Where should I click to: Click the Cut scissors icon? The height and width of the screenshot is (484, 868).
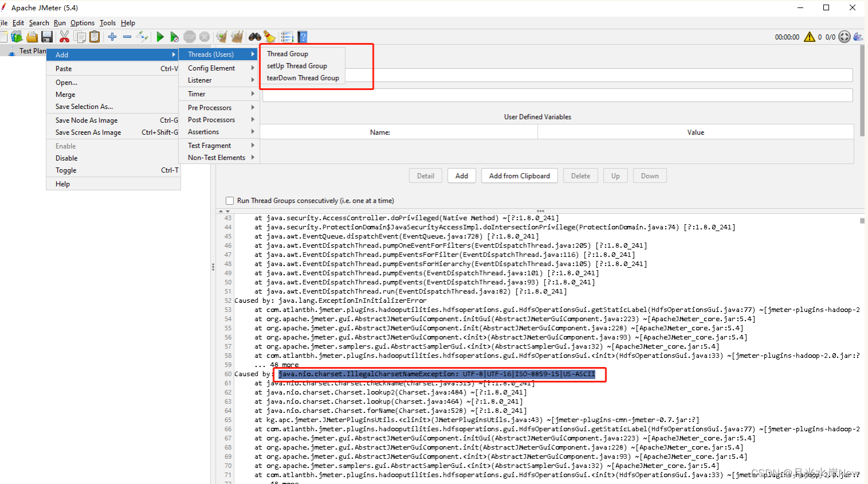coord(64,37)
